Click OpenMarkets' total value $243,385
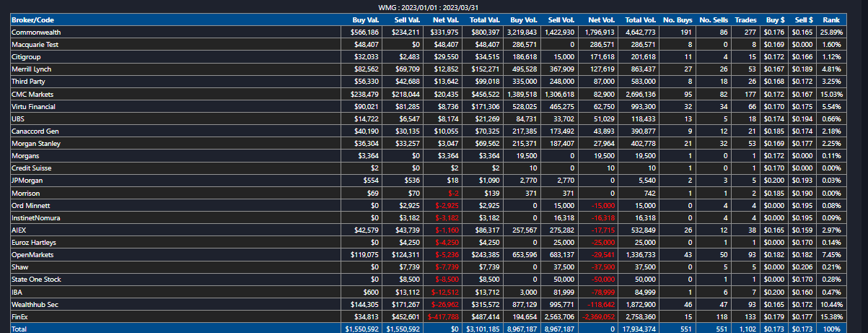 coord(486,254)
